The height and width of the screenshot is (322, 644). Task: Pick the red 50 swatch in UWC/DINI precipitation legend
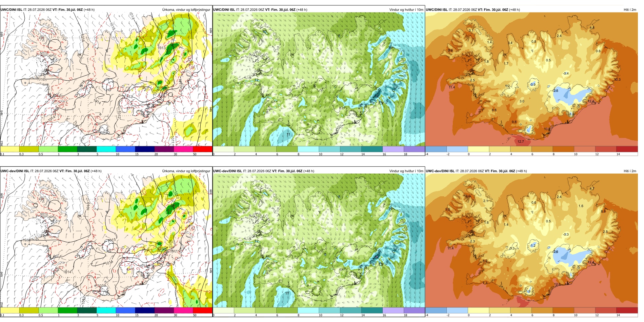click(x=202, y=149)
